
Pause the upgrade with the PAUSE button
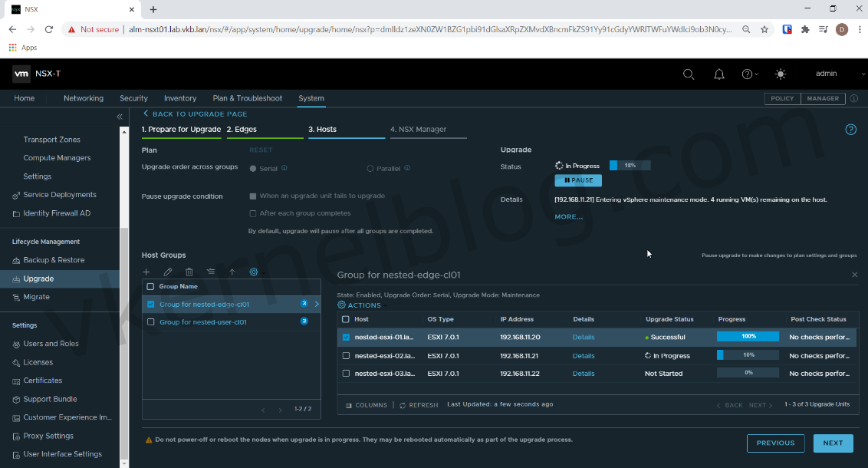(577, 180)
